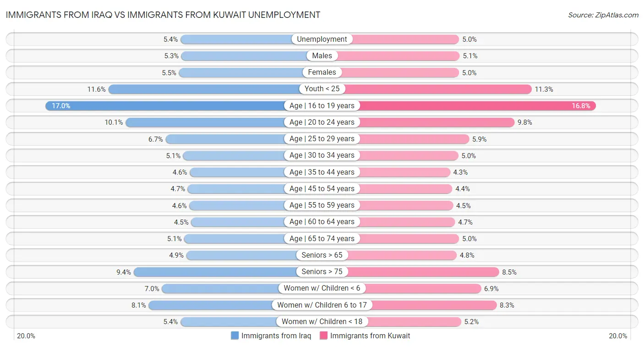Viewport: 644px width, 347px height.
Task: Select the Unemployment category label
Action: tap(322, 39)
